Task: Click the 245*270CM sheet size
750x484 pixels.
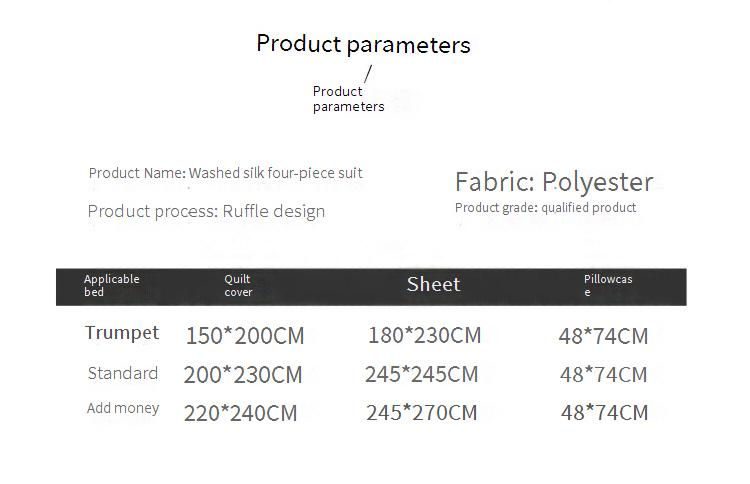Action: tap(421, 413)
